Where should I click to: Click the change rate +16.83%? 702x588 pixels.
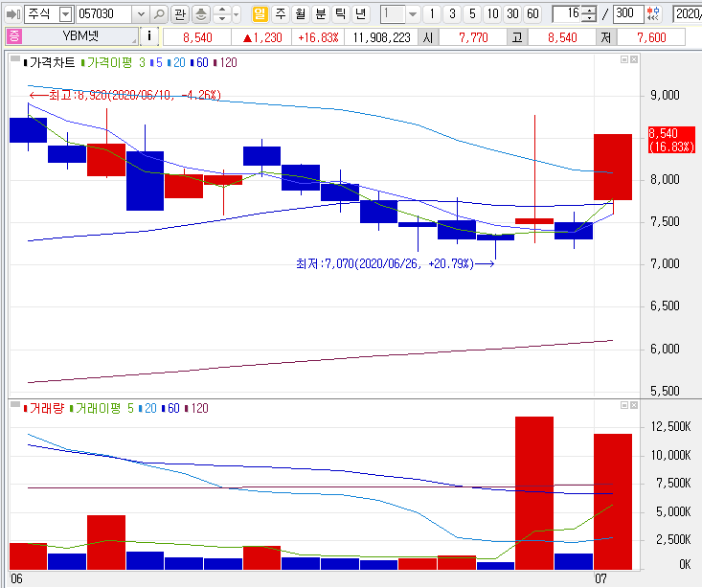pyautogui.click(x=318, y=37)
